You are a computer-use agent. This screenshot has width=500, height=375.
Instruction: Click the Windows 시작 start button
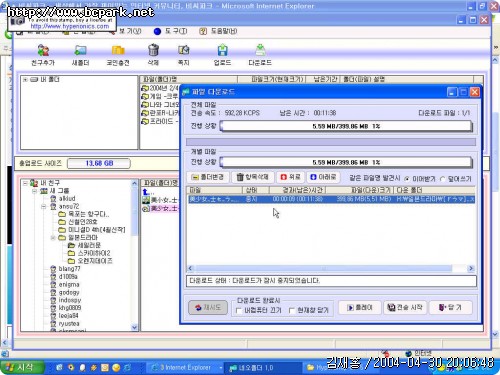22,367
